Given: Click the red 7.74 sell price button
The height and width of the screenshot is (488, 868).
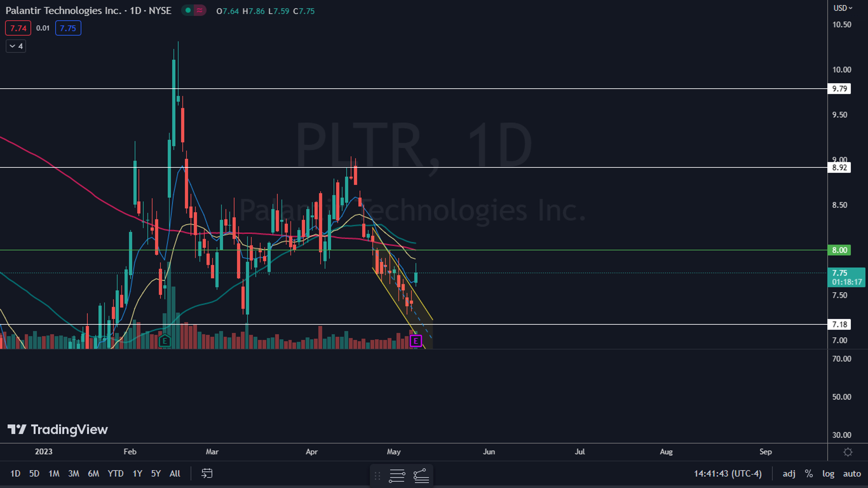Looking at the screenshot, I should [18, 28].
